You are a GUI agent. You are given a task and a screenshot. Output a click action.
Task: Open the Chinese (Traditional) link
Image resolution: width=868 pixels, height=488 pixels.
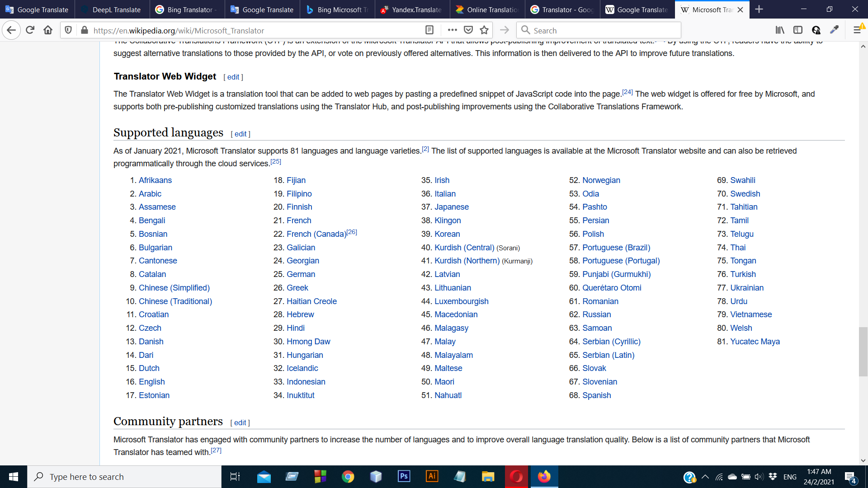175,301
